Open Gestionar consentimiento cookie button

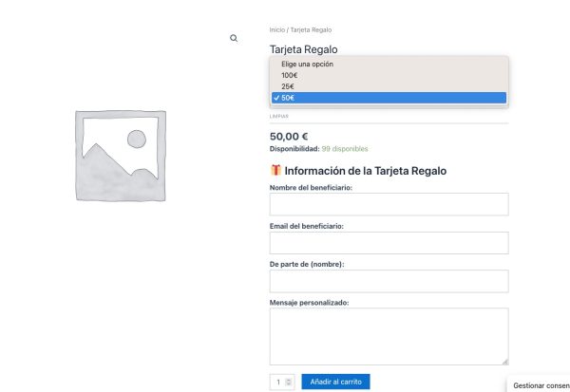click(540, 385)
